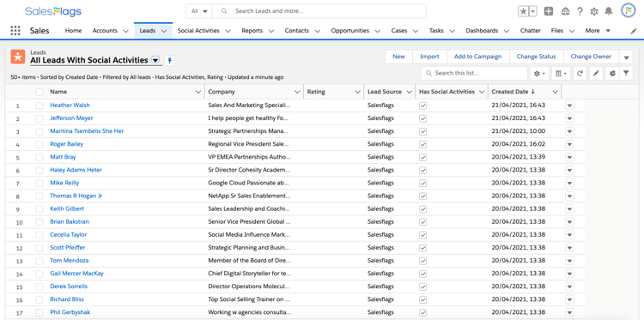The width and height of the screenshot is (644, 320).
Task: Tick the checkbox for Heather Walsh row
Action: [39, 106]
